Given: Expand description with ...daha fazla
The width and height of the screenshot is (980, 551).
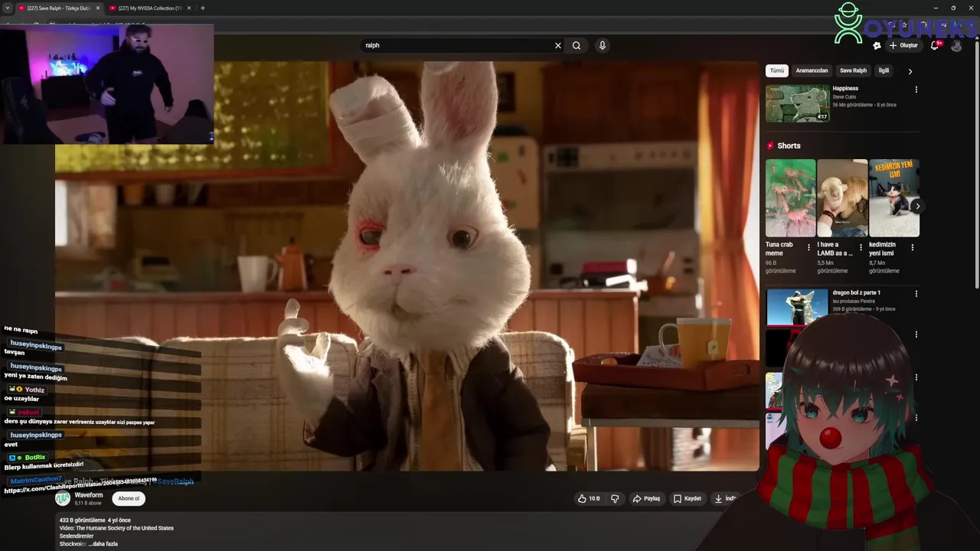Looking at the screenshot, I should (x=103, y=544).
